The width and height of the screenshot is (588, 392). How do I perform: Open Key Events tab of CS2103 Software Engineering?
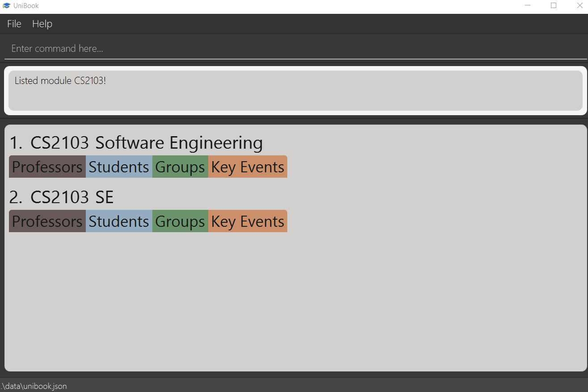(248, 167)
